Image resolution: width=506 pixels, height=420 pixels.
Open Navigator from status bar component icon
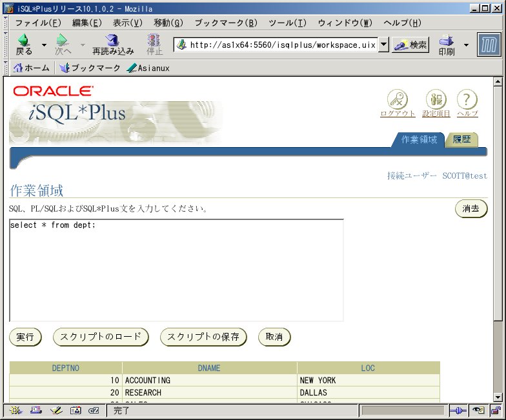[15, 410]
